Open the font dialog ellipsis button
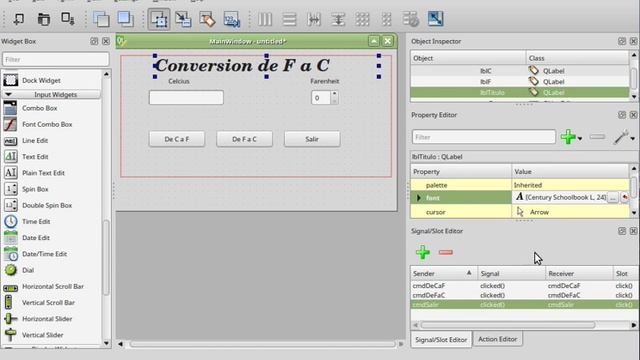Image resolution: width=640 pixels, height=360 pixels. point(612,198)
